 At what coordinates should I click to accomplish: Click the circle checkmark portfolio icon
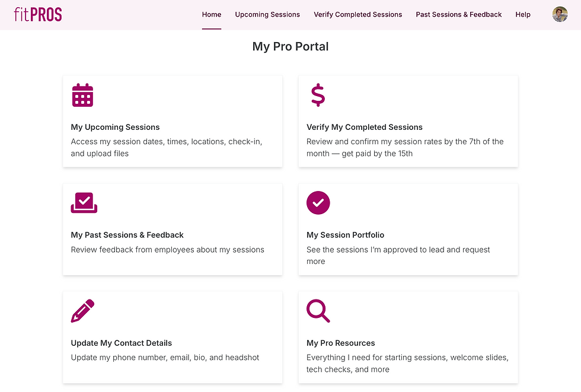click(x=318, y=203)
